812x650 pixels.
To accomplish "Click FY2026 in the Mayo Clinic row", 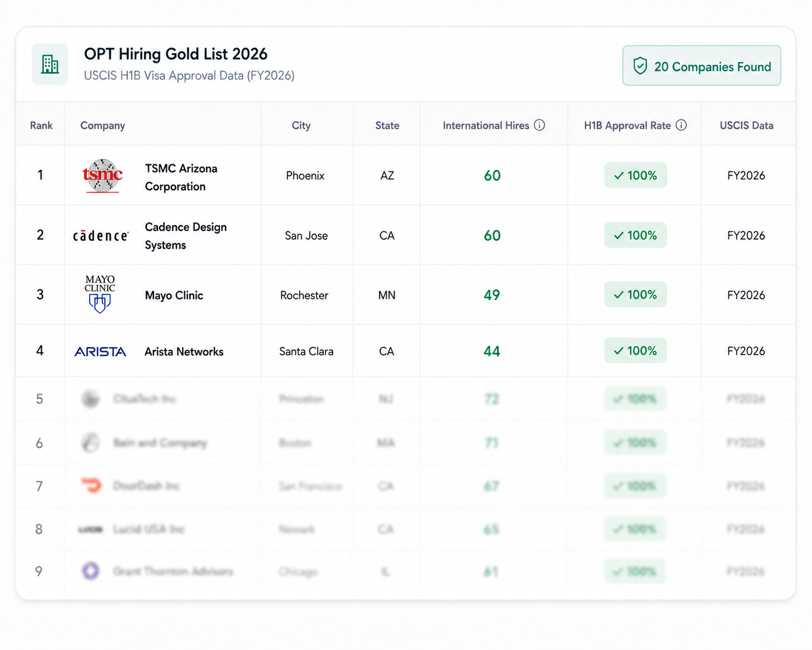I will tap(746, 295).
